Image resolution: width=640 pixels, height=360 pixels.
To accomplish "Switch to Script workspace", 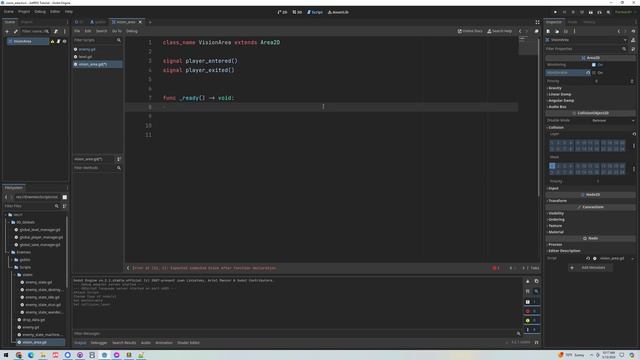I will click(x=315, y=12).
